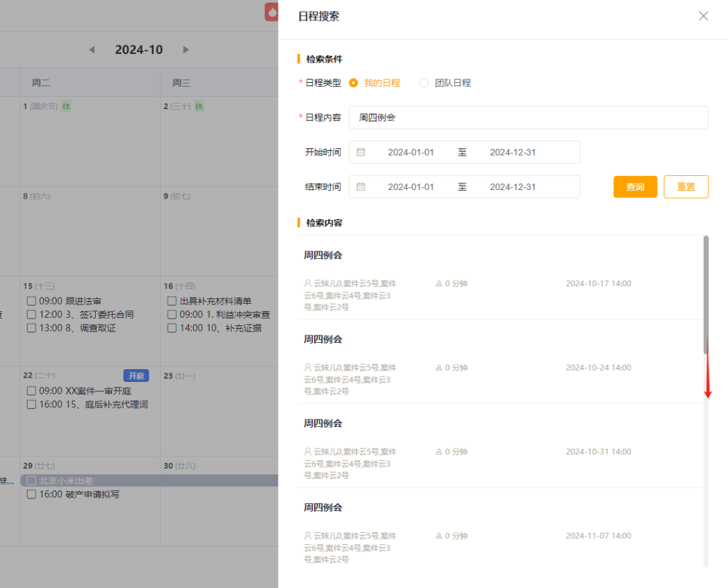Image resolution: width=728 pixels, height=588 pixels.
Task: Go to previous month arrow
Action: tap(92, 50)
